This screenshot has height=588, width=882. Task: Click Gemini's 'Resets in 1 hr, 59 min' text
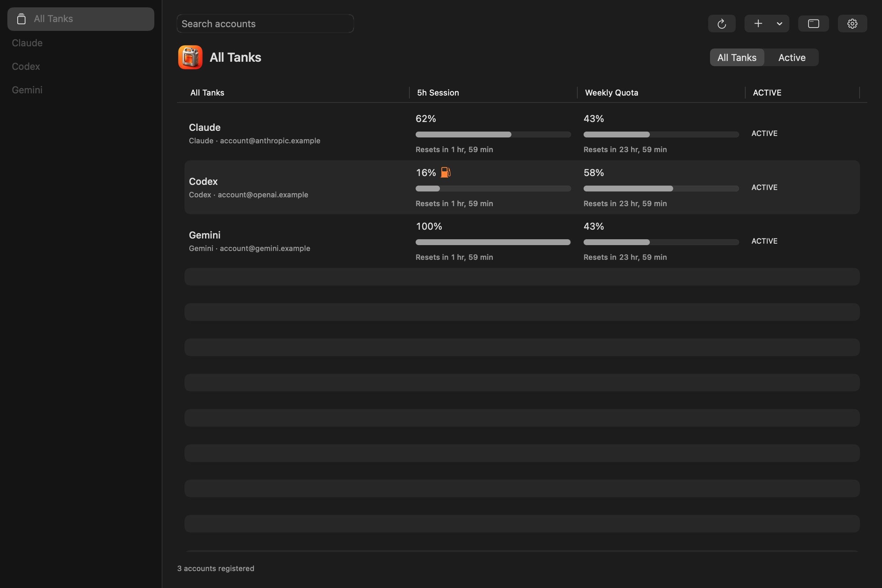point(454,257)
